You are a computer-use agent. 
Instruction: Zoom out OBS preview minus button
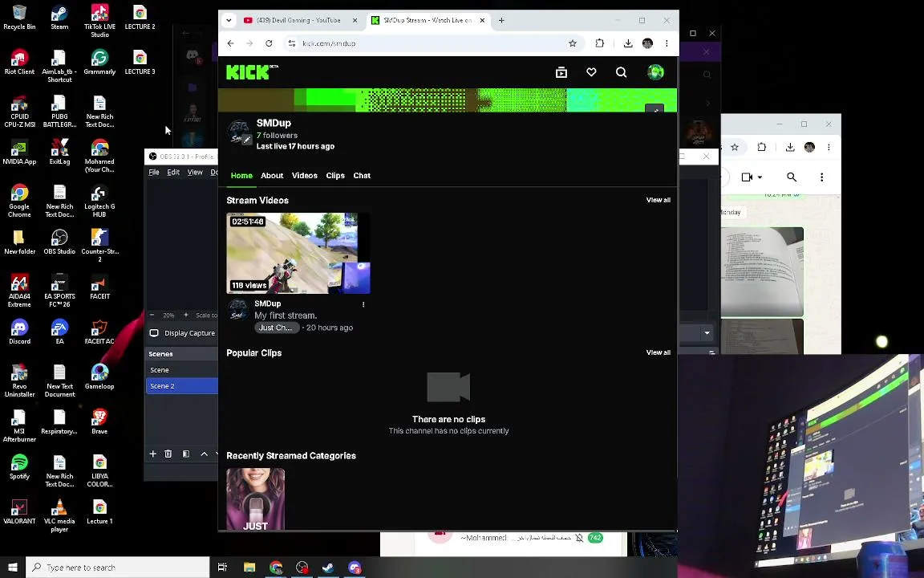click(x=152, y=315)
